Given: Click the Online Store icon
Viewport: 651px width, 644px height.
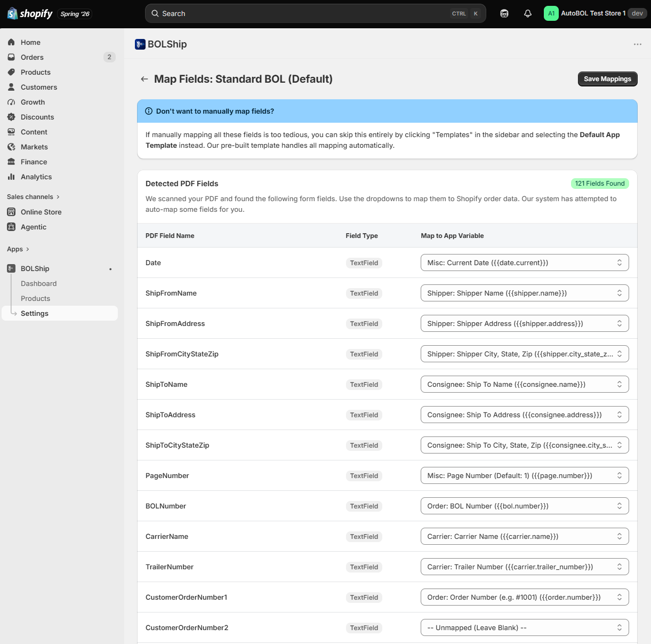Looking at the screenshot, I should coord(11,212).
